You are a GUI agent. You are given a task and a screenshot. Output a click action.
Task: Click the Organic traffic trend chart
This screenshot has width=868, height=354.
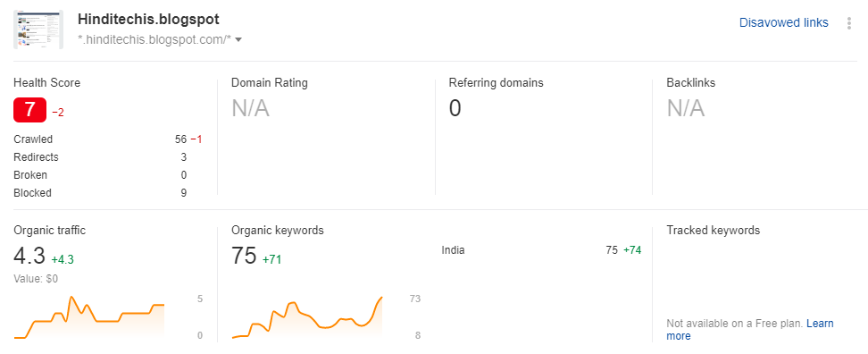pos(89,316)
